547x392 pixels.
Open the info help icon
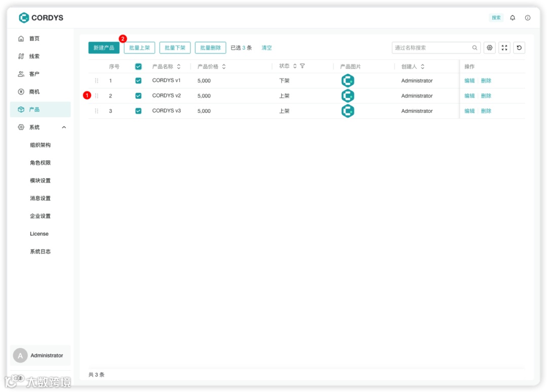528,18
